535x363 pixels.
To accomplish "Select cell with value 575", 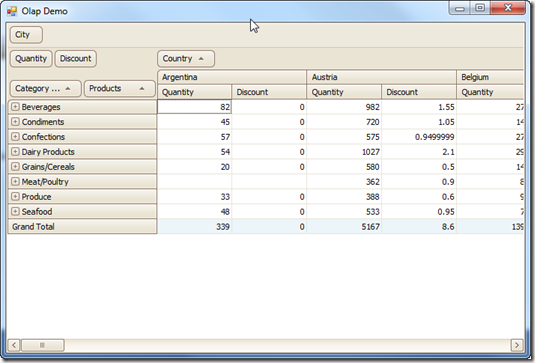I will tap(344, 137).
